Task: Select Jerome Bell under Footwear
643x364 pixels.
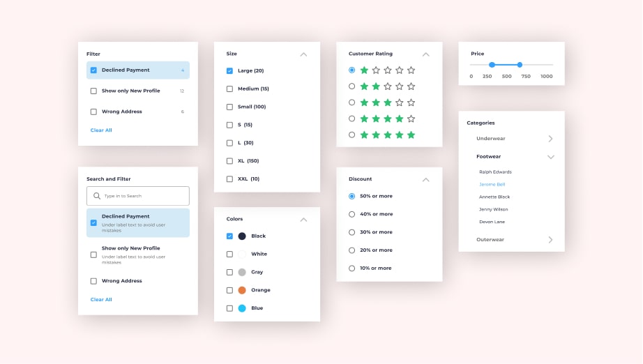Action: (x=492, y=185)
